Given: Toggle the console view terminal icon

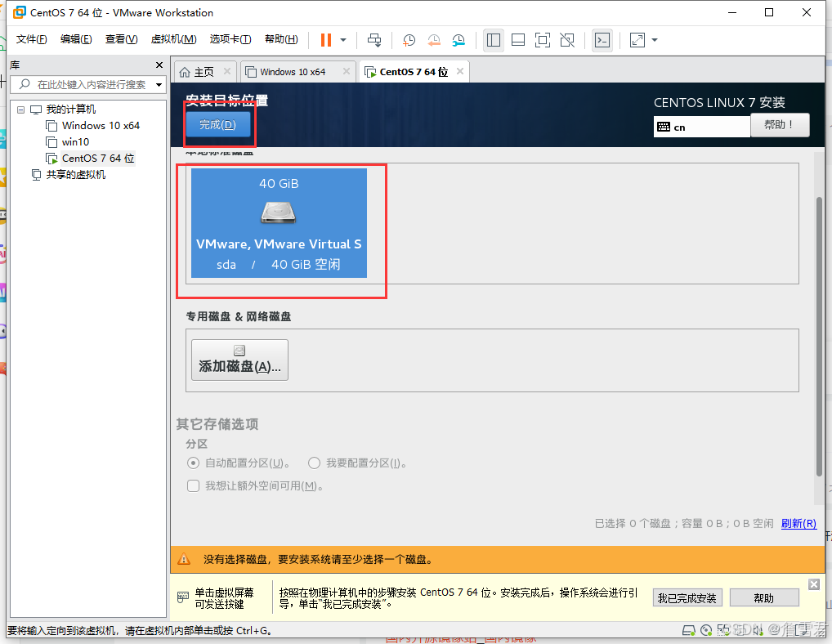Looking at the screenshot, I should 602,40.
